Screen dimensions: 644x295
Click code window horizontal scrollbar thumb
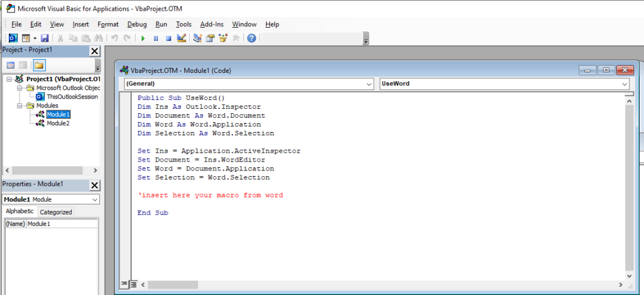click(173, 285)
